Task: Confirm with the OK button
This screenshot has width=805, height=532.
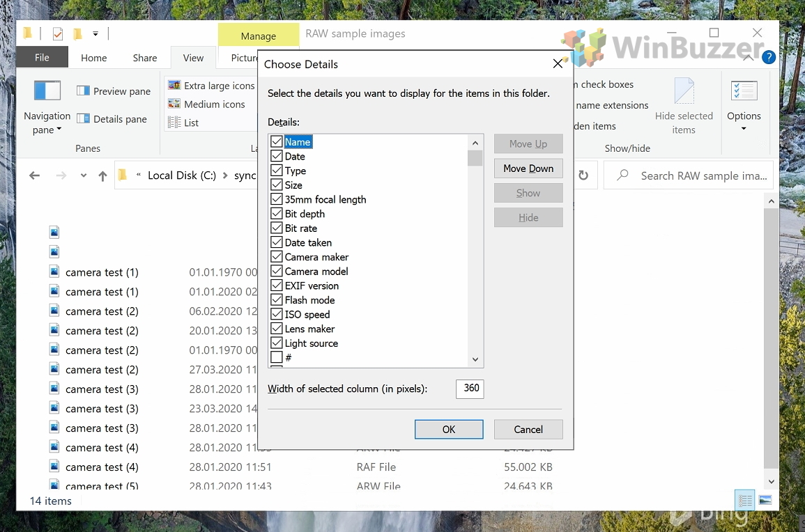Action: [x=449, y=430]
